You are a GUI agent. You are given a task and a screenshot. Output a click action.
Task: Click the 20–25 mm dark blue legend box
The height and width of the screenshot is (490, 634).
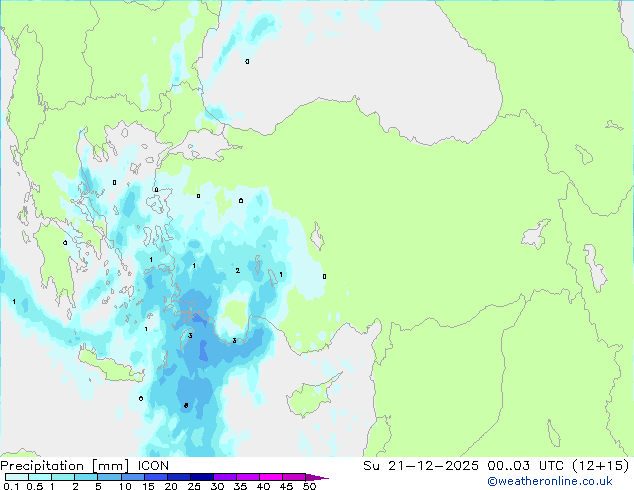coord(179,477)
